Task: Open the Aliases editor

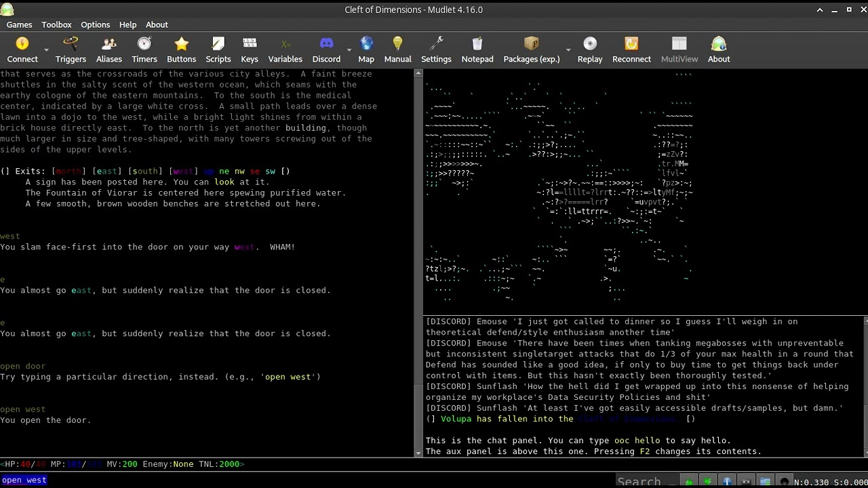Action: click(108, 50)
